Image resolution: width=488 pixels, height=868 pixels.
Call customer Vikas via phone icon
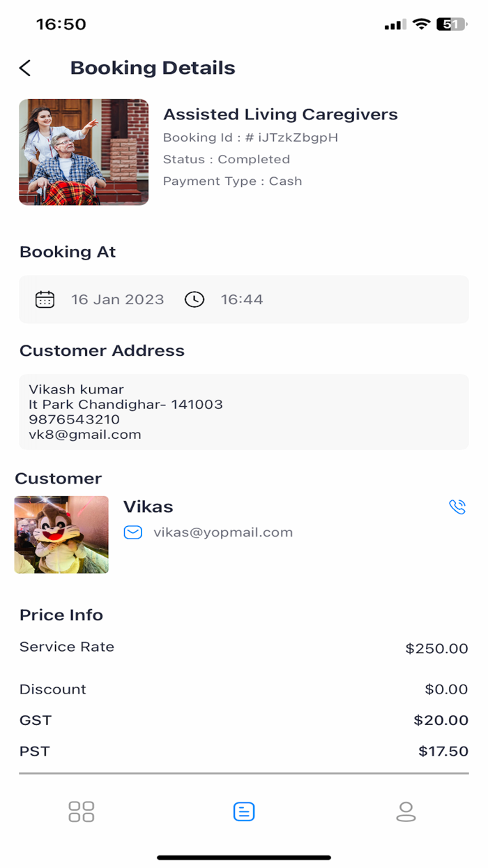tap(457, 507)
